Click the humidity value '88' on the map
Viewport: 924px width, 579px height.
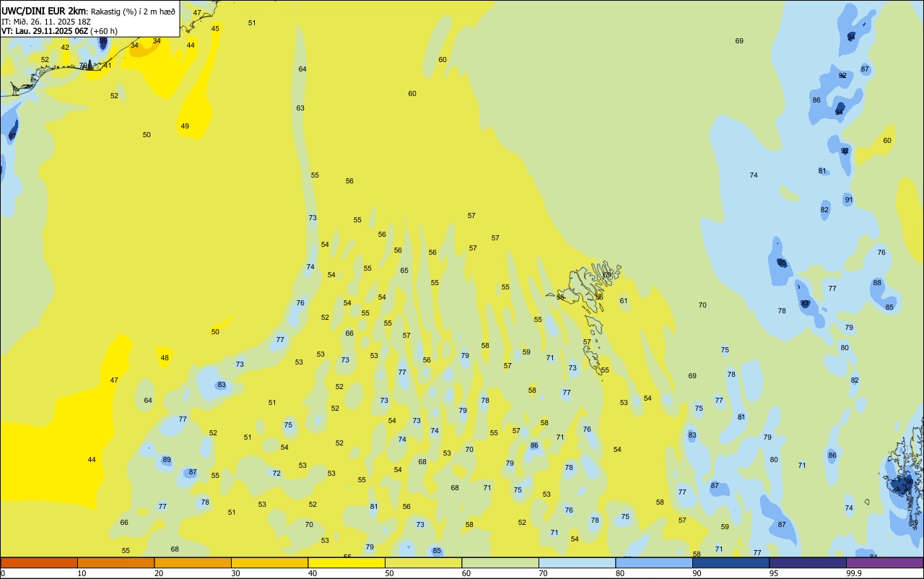click(877, 283)
